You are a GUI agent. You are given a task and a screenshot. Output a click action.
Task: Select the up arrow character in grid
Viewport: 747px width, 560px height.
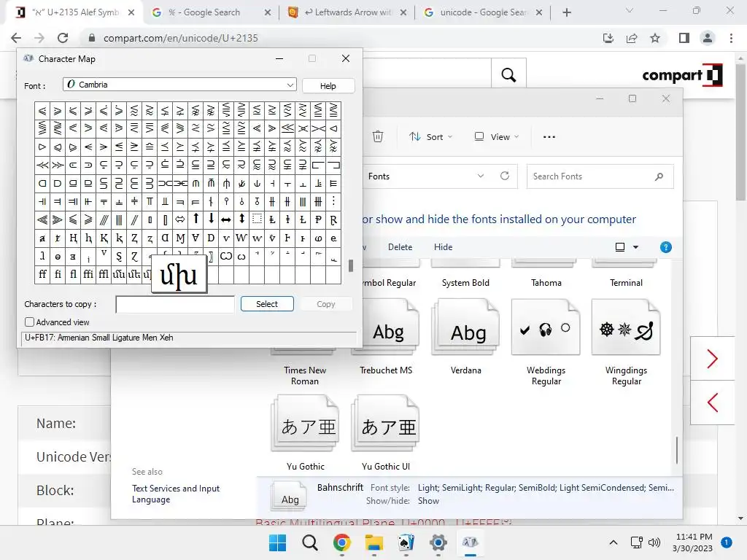click(196, 219)
